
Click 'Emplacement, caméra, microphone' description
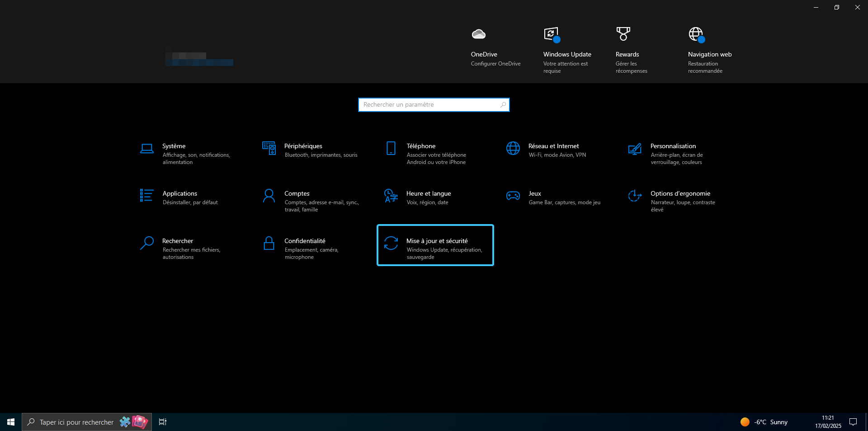311,253
